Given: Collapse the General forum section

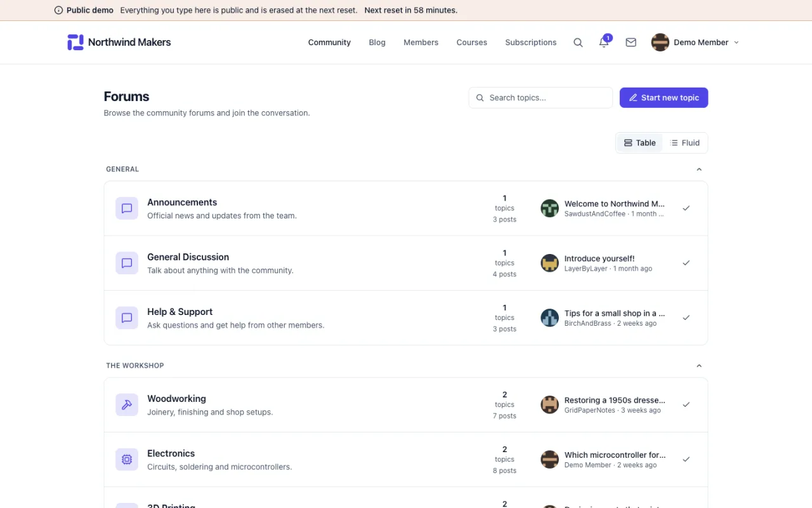Looking at the screenshot, I should point(699,170).
